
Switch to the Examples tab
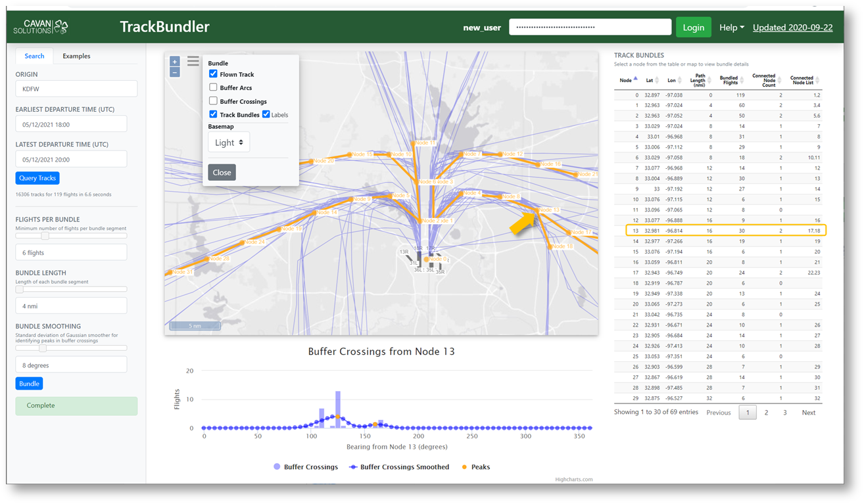76,56
